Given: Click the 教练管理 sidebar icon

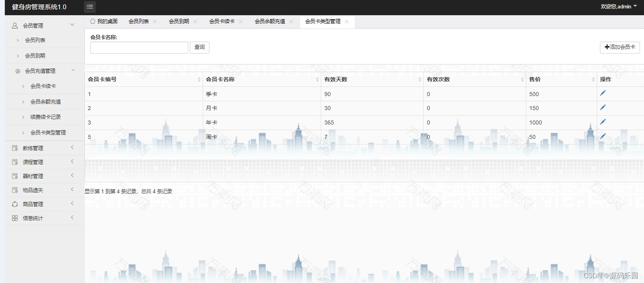Looking at the screenshot, I should [x=15, y=148].
